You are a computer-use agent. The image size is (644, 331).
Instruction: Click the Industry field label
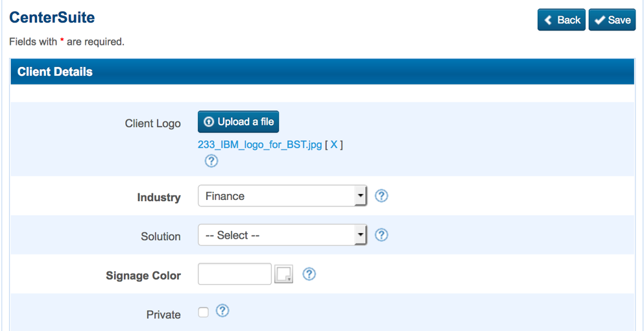pyautogui.click(x=159, y=197)
